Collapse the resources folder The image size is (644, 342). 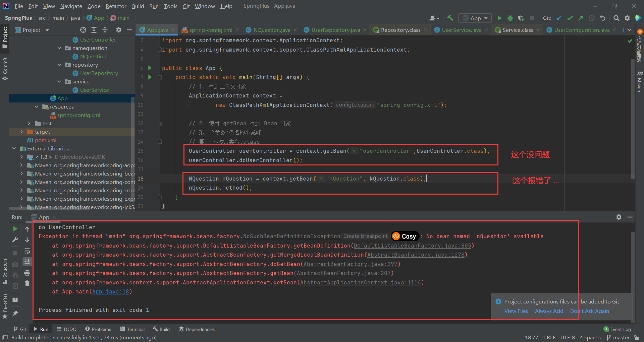pyautogui.click(x=37, y=107)
